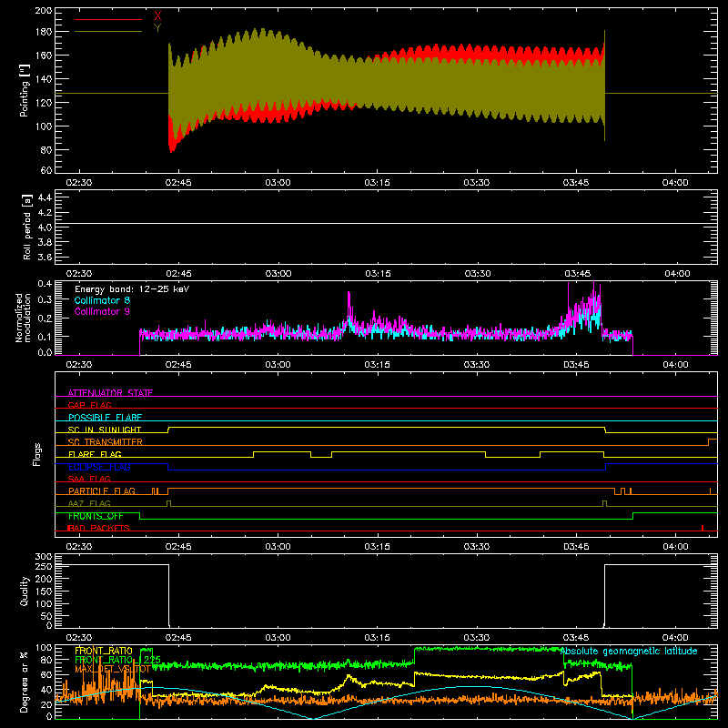The width and height of the screenshot is (728, 728).
Task: Click the 250 tick on Quality axis
Action: point(44,566)
